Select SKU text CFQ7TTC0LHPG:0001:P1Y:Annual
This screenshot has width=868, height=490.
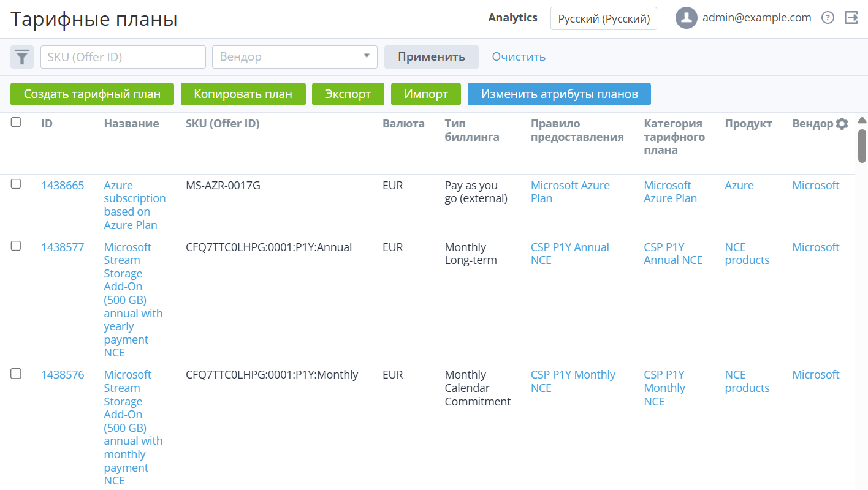[x=269, y=247]
